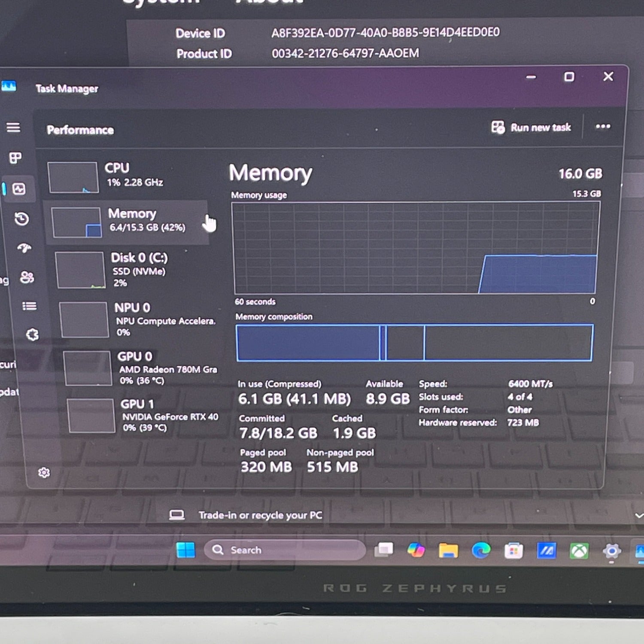Click the Non-paged pool 515 MB value
This screenshot has height=644, width=644.
332,467
